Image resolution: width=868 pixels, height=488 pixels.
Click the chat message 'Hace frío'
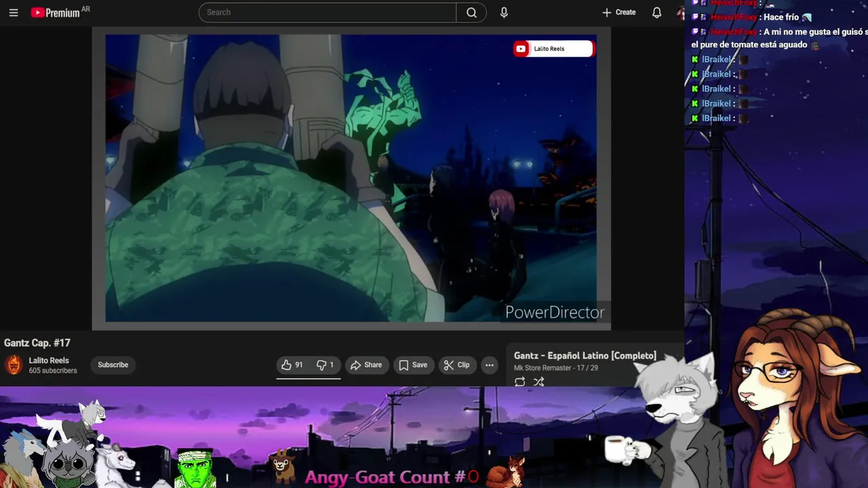(781, 17)
